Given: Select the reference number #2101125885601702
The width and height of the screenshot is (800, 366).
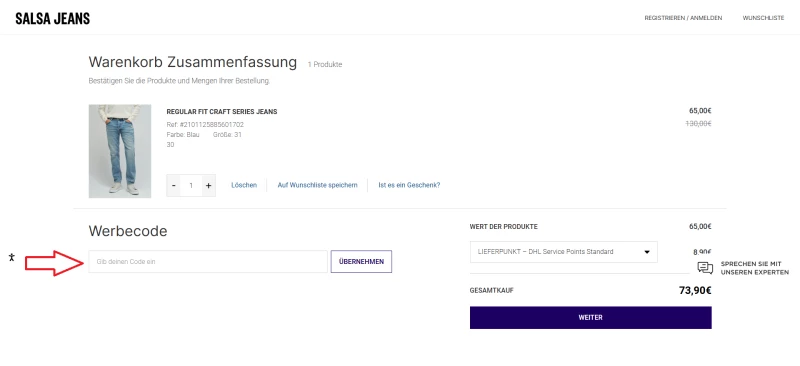Looking at the screenshot, I should [212, 125].
